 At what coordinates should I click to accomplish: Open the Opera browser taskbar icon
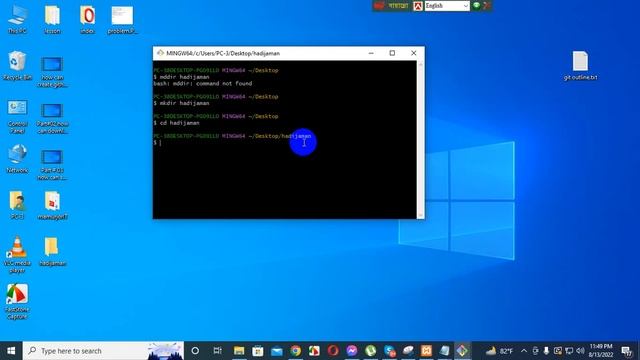click(x=333, y=351)
